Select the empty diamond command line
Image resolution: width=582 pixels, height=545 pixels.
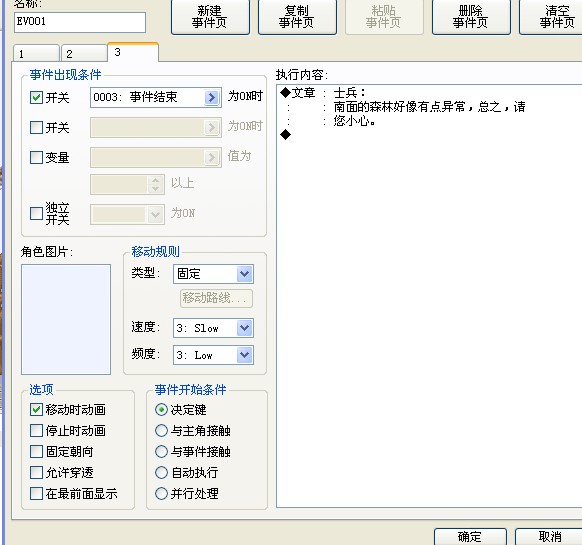[x=286, y=134]
